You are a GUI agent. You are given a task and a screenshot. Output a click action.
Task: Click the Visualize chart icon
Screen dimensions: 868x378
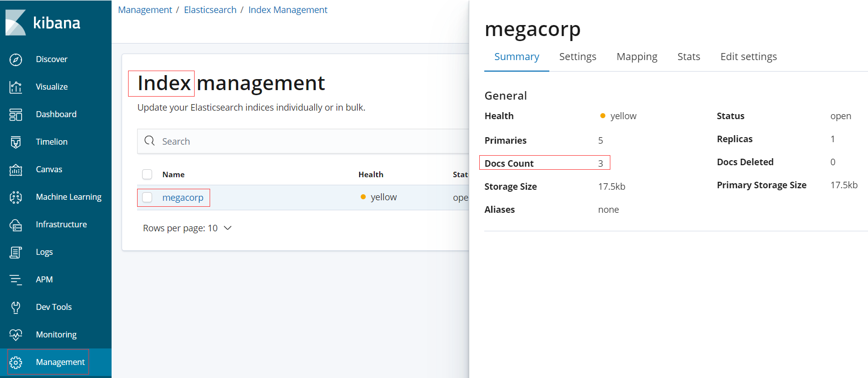pos(16,87)
